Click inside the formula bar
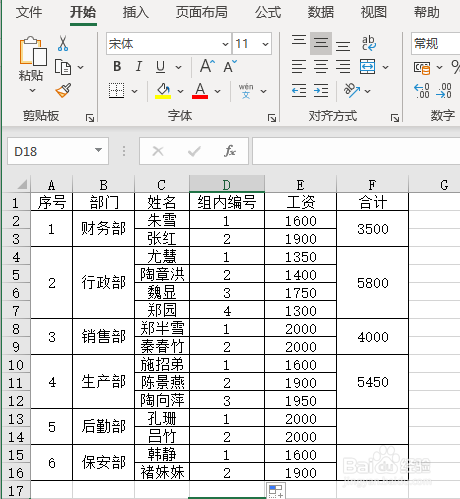 point(356,151)
